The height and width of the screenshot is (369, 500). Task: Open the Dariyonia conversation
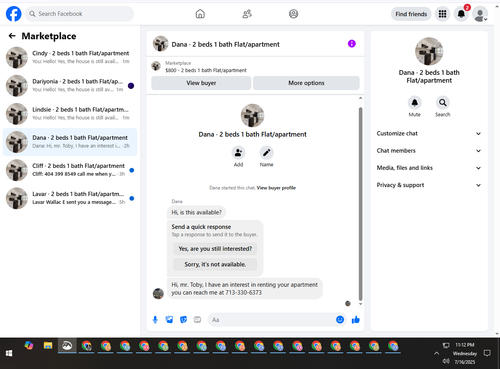tap(70, 86)
